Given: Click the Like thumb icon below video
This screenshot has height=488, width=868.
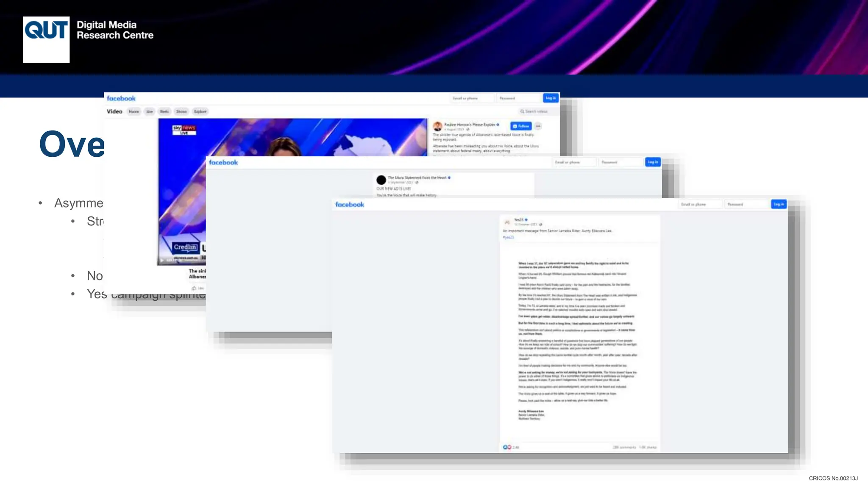Looking at the screenshot, I should [194, 288].
